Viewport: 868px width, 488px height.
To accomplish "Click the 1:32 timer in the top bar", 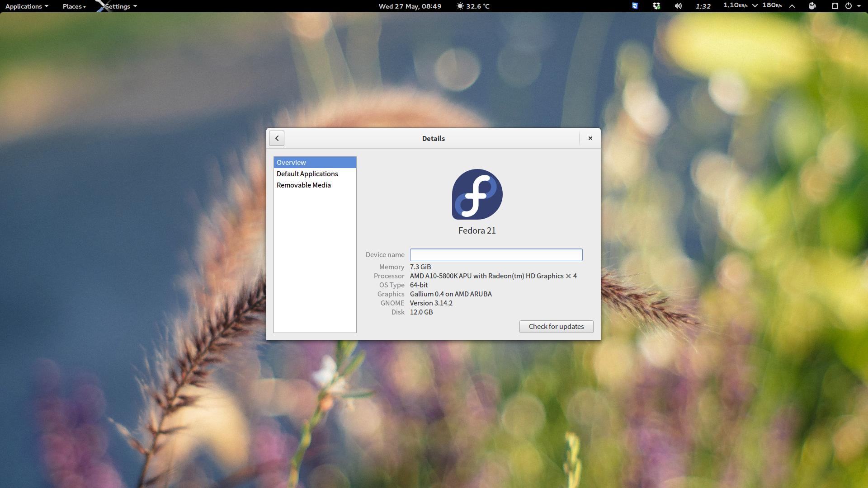I will pyautogui.click(x=702, y=6).
